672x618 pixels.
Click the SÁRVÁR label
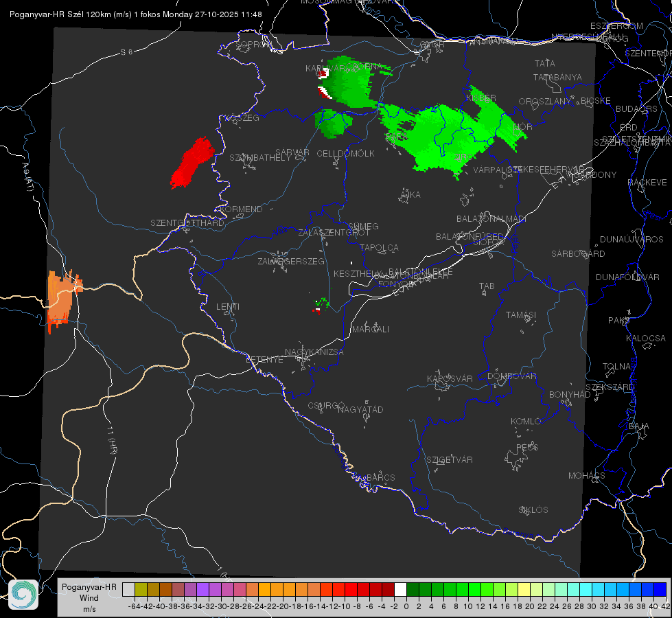click(292, 152)
